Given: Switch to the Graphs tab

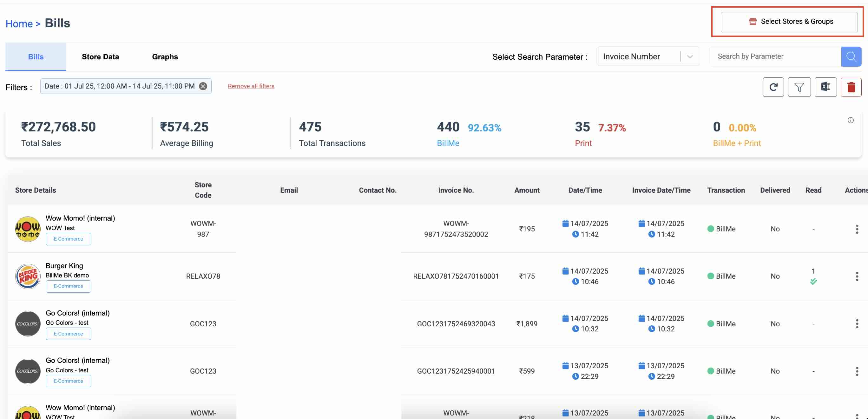Looking at the screenshot, I should click(165, 57).
